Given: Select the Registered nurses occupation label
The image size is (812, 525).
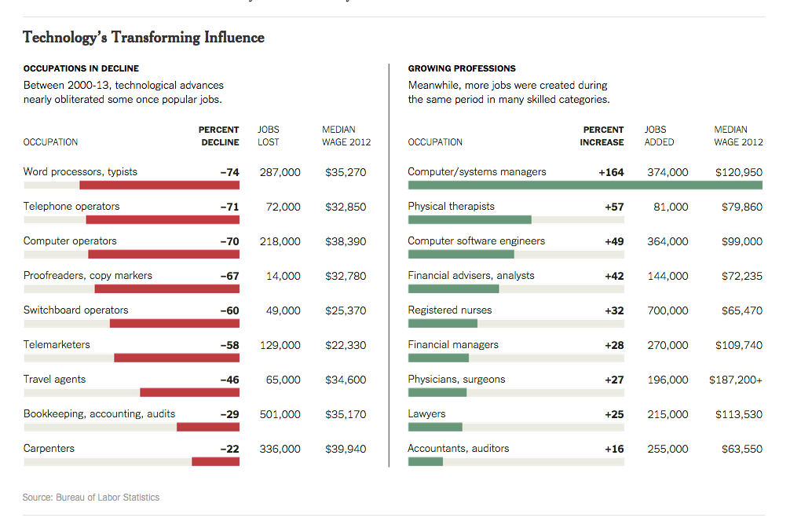Looking at the screenshot, I should coord(450,310).
